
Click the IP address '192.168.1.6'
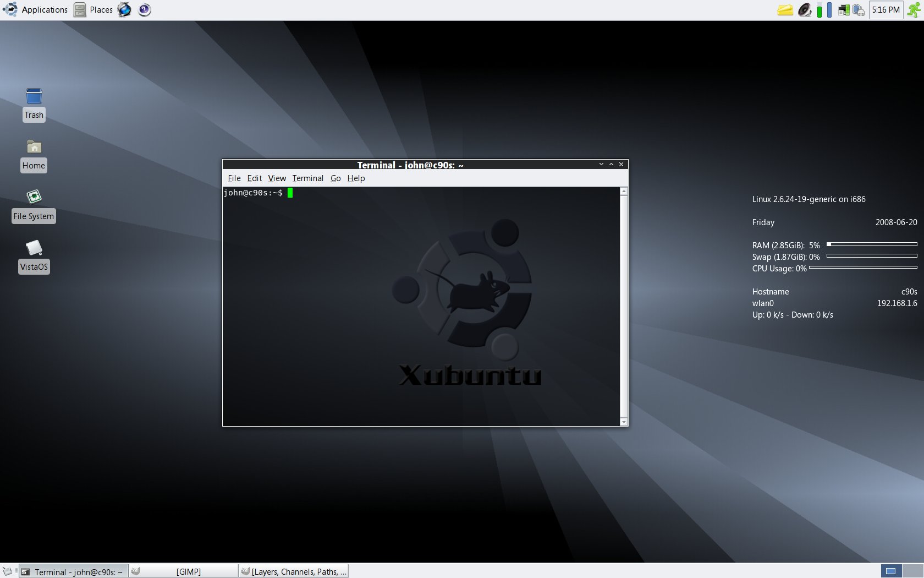(x=897, y=303)
